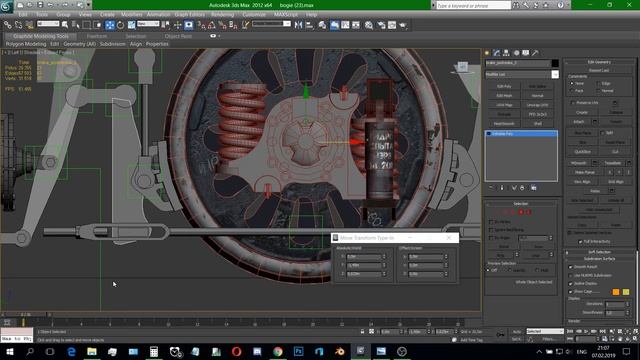Open the Quick Access toolbar dropdown arrow
This screenshot has height=360, width=640.
pos(89,5)
